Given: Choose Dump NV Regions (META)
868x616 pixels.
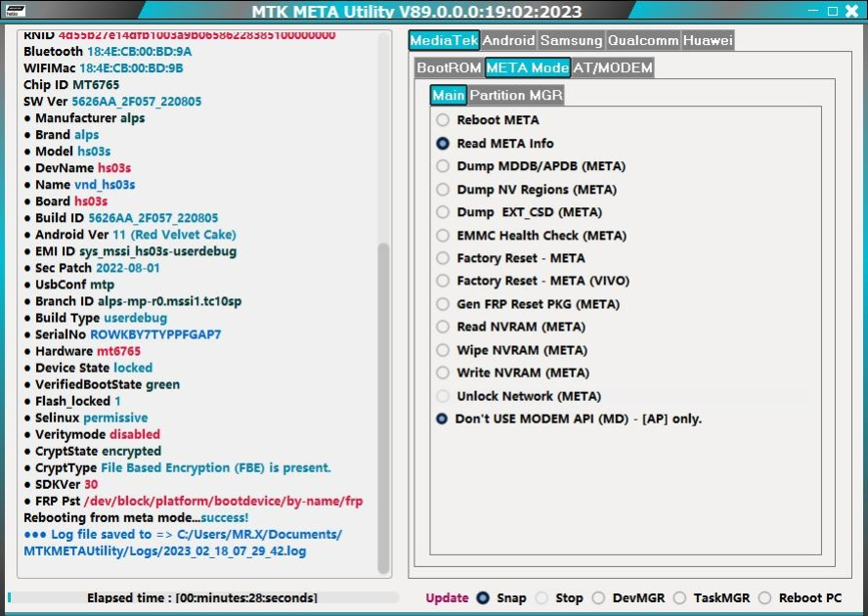Looking at the screenshot, I should point(443,190).
